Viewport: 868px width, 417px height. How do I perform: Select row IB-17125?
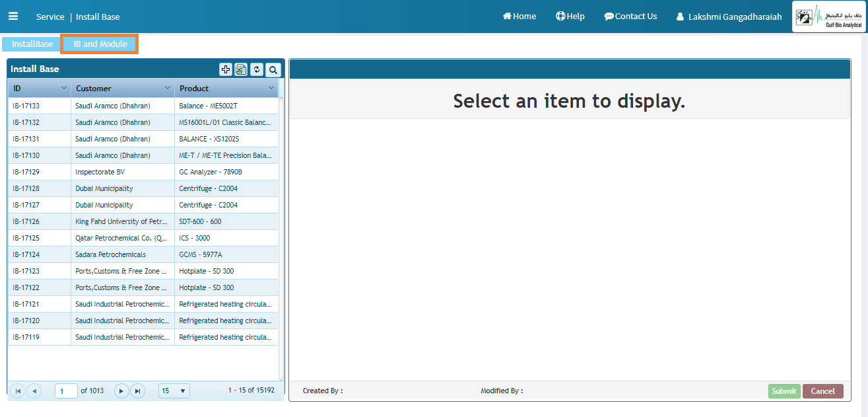(143, 238)
